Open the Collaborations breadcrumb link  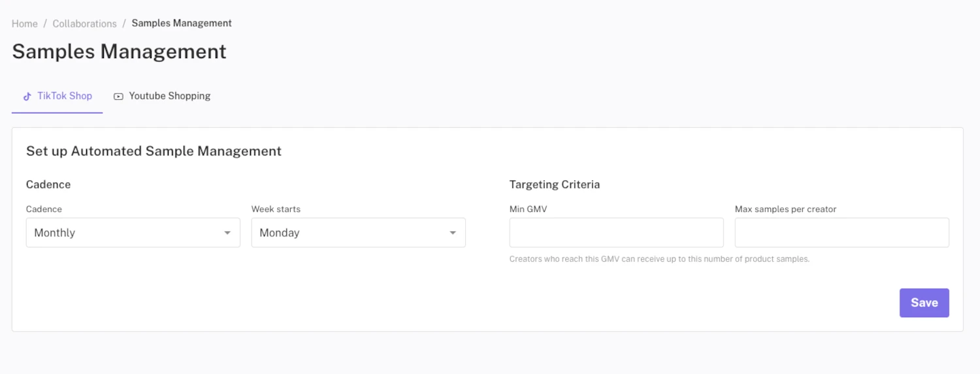(x=84, y=23)
